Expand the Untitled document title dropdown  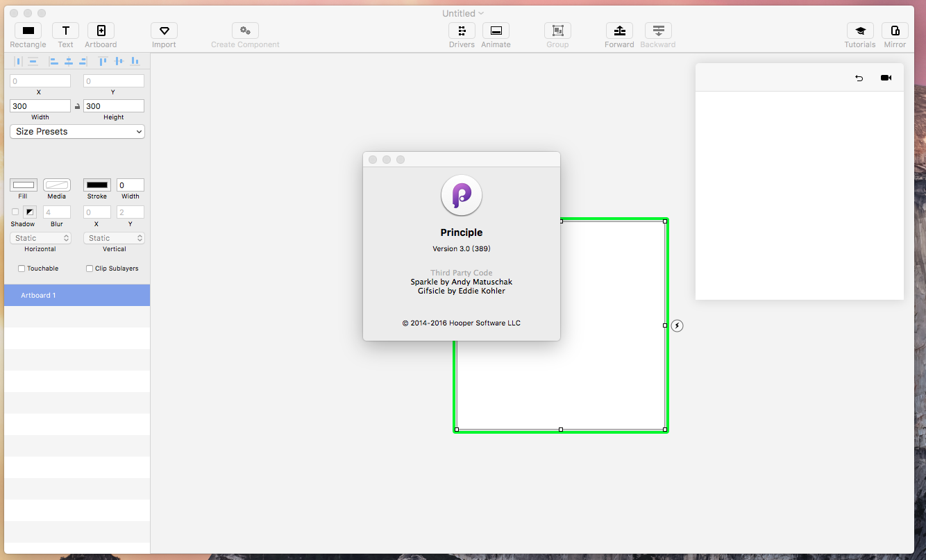point(463,13)
